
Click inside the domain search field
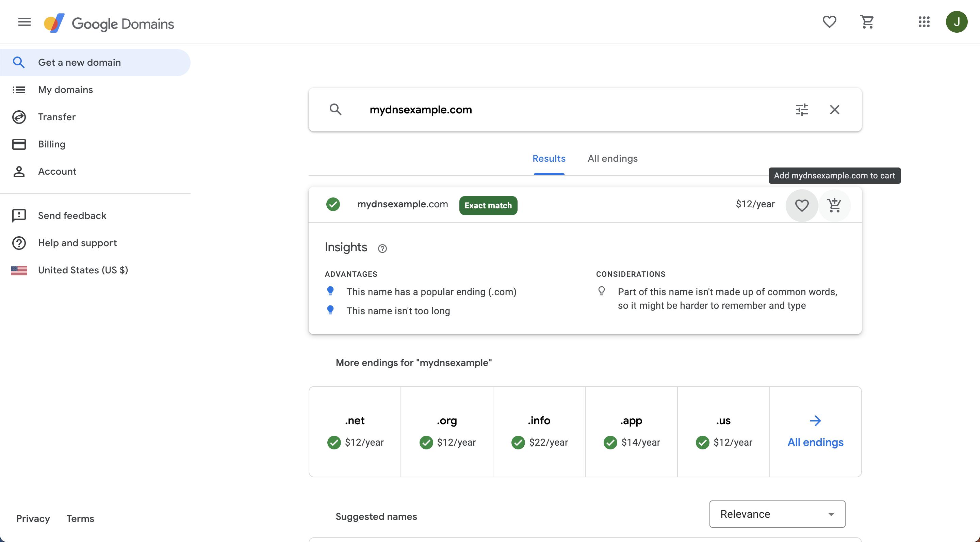click(x=533, y=110)
